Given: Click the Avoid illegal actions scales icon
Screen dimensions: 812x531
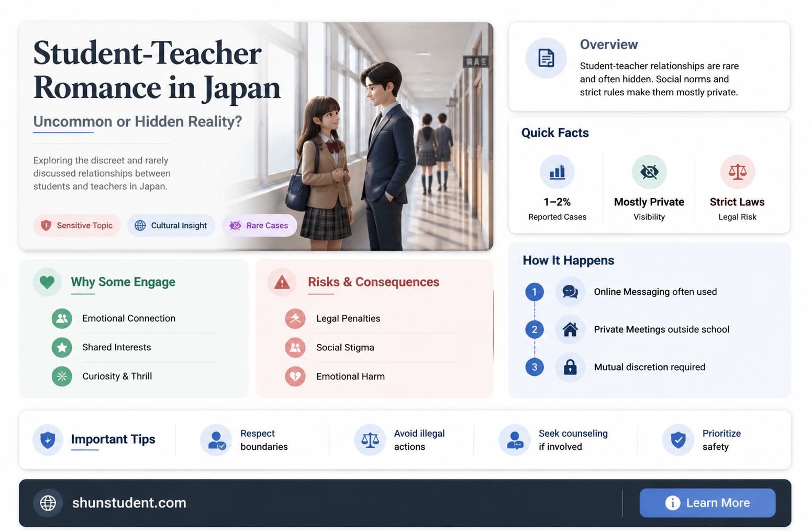Looking at the screenshot, I should pyautogui.click(x=370, y=440).
